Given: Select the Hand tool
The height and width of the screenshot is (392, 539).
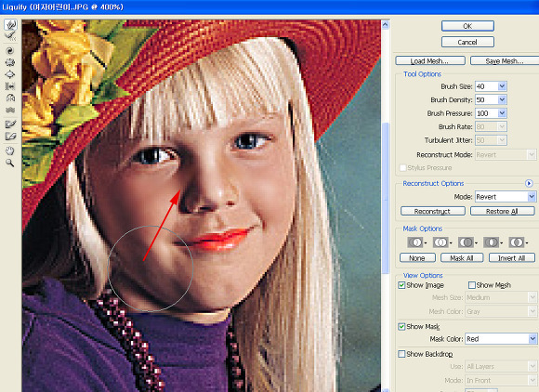Looking at the screenshot, I should (x=10, y=150).
